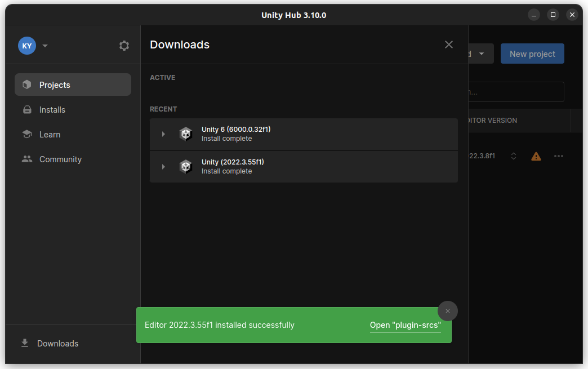This screenshot has width=588, height=369.
Task: Open Downloads from the sidebar bottom
Action: [58, 344]
